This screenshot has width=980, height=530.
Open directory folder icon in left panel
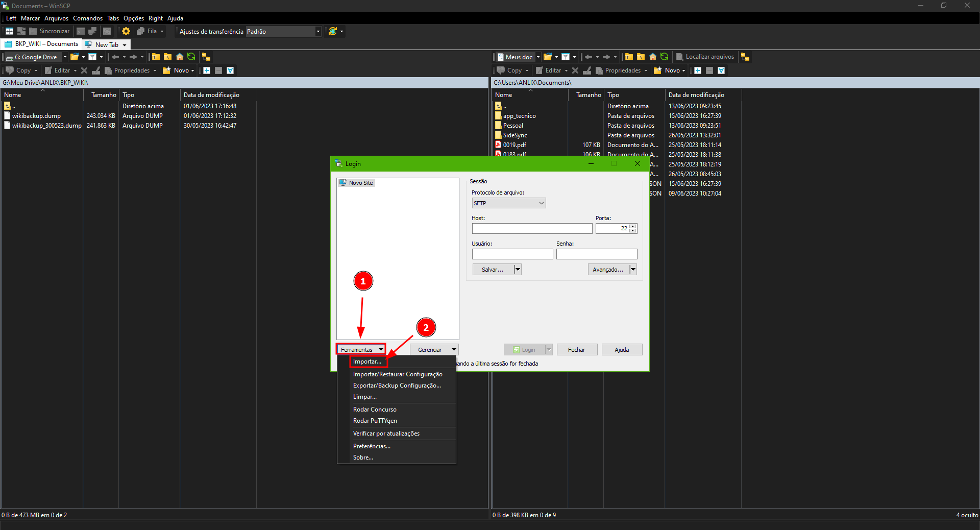click(75, 57)
